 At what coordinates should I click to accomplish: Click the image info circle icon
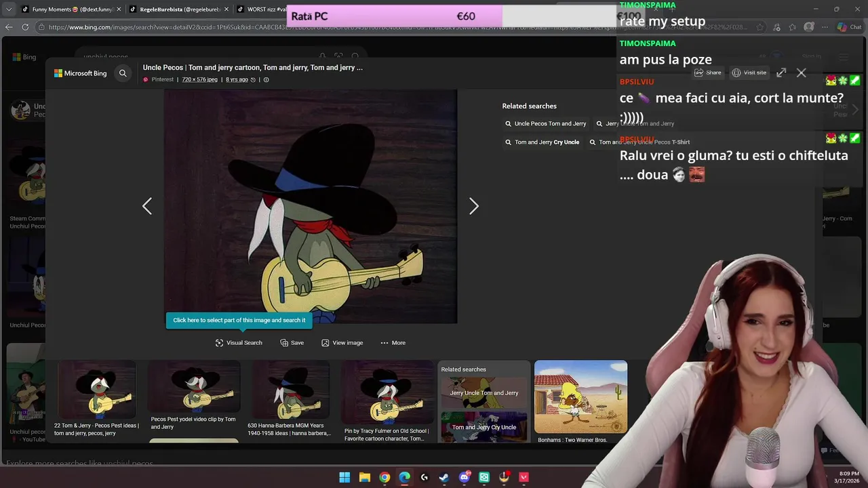[266, 79]
